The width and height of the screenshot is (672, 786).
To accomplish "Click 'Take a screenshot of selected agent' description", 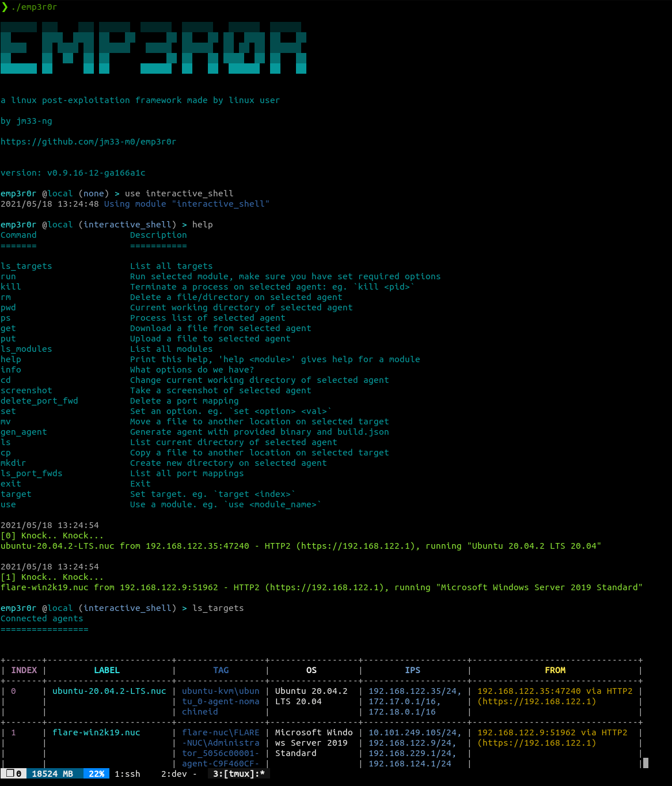I will [x=221, y=390].
